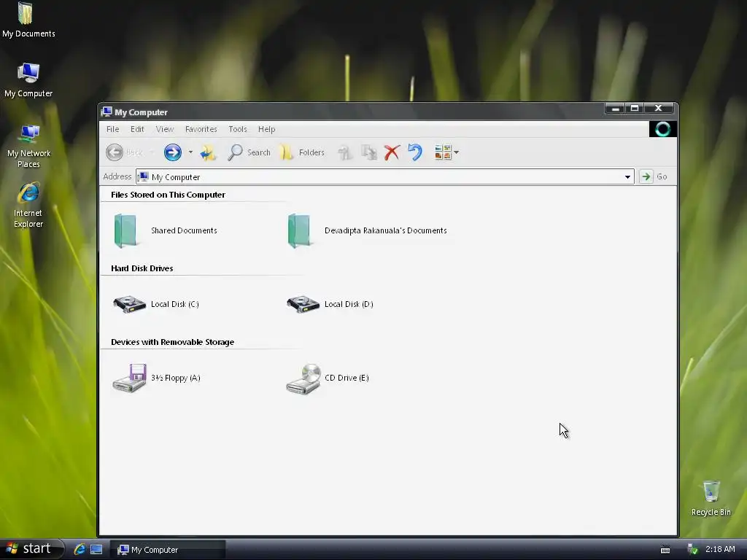Click the Forward navigation arrow
Viewport: 747px width, 560px height.
coord(172,152)
